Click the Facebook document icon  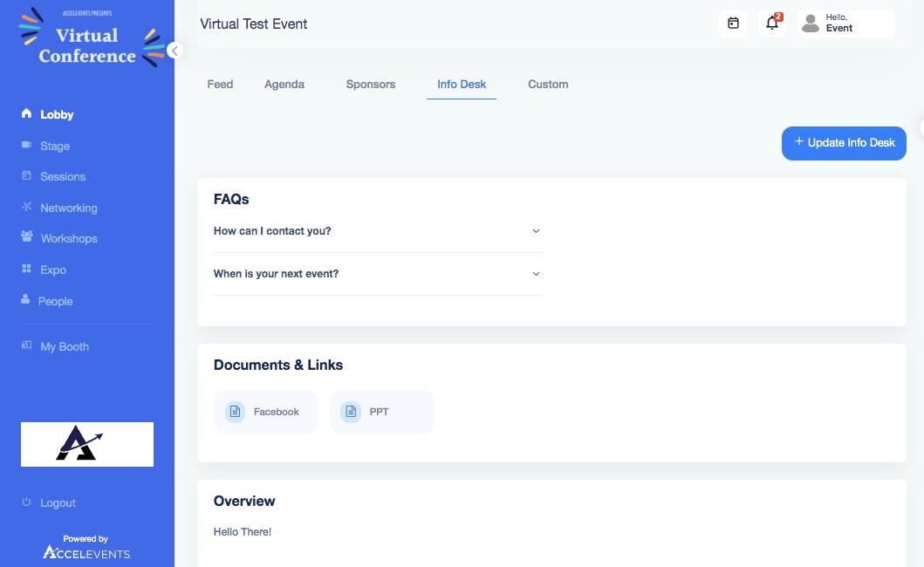tap(235, 412)
